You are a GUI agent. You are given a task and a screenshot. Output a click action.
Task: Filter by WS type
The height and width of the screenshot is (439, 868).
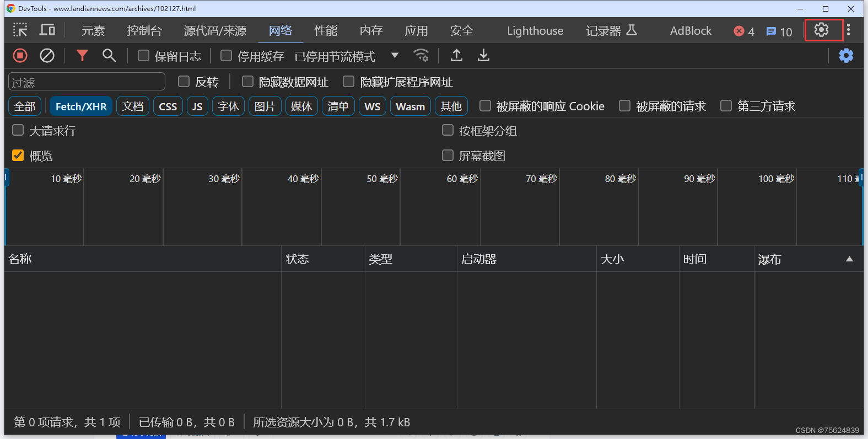373,106
